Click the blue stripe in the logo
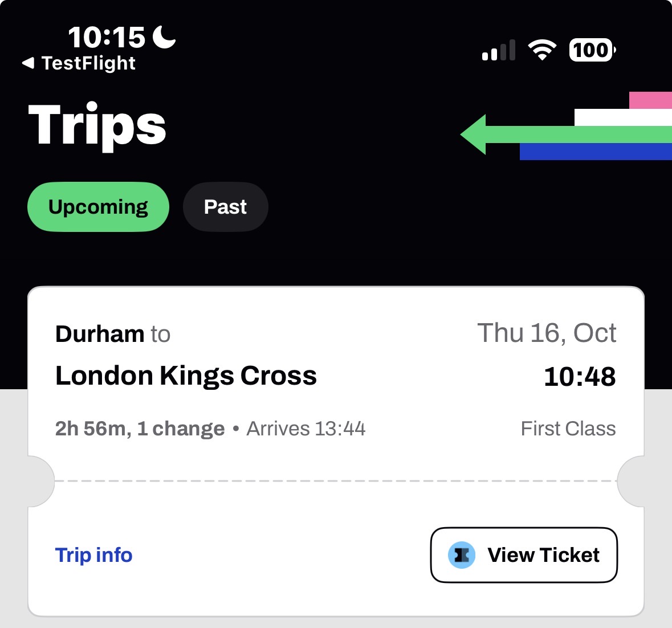 [595, 152]
